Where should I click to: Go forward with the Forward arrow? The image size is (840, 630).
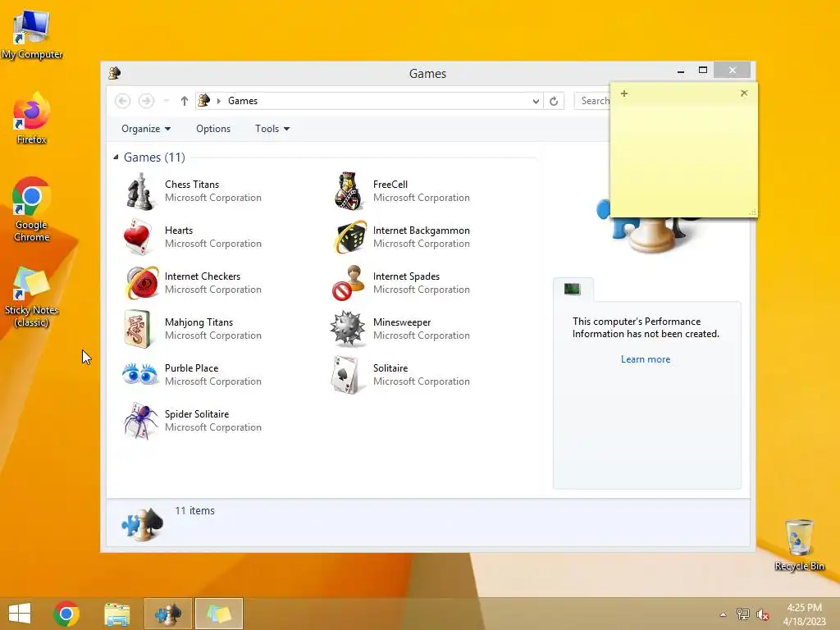tap(146, 101)
